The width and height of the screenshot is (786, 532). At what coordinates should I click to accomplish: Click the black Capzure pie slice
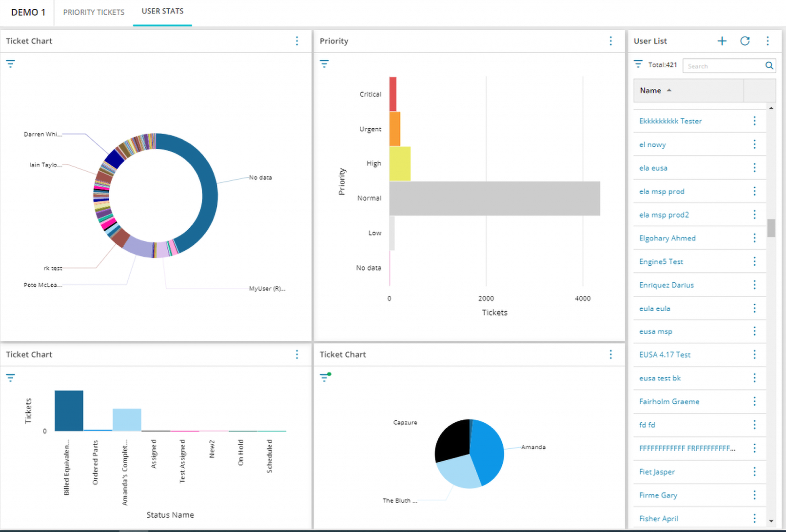click(452, 440)
